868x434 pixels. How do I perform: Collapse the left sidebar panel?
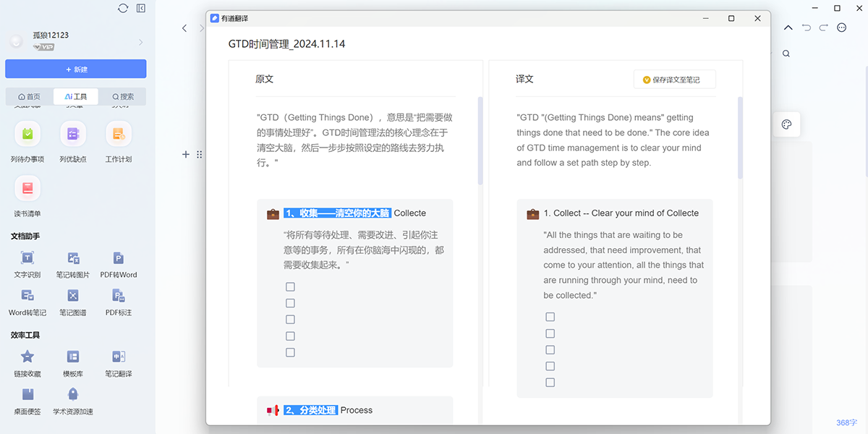click(x=141, y=8)
